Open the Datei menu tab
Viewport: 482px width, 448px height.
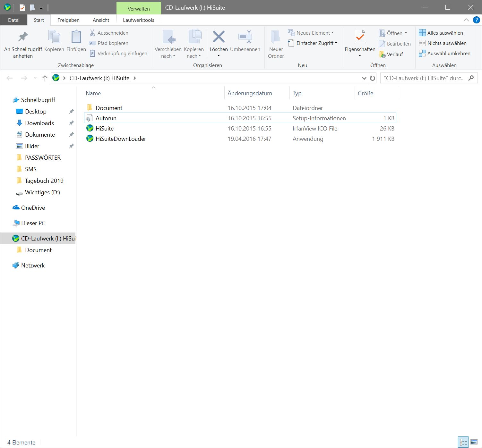point(14,20)
